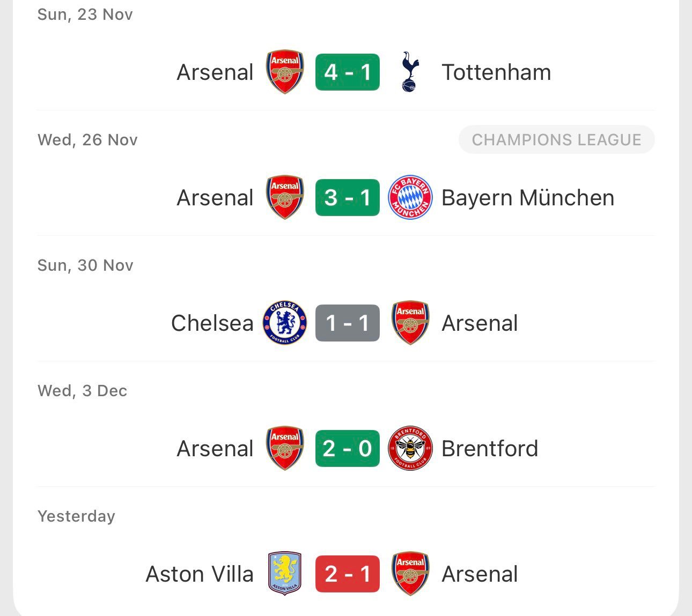
Task: Open the 3 - 1 score against Bayern
Action: tap(348, 198)
